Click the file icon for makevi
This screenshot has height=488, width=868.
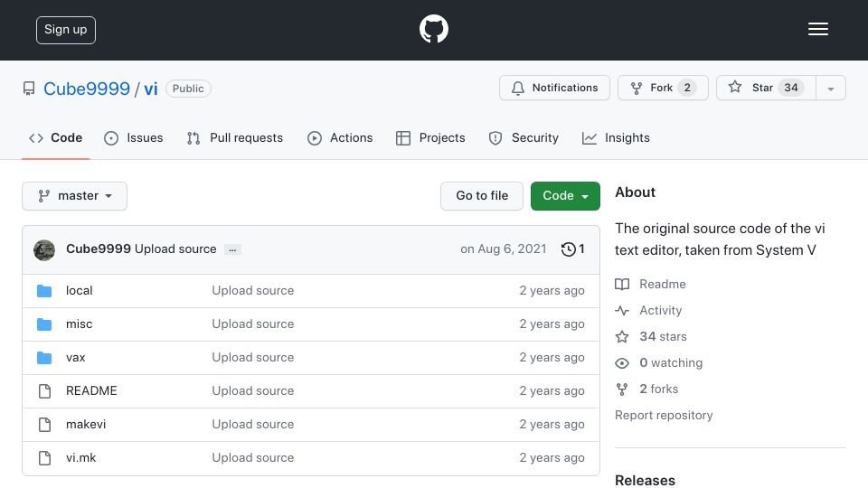(45, 425)
